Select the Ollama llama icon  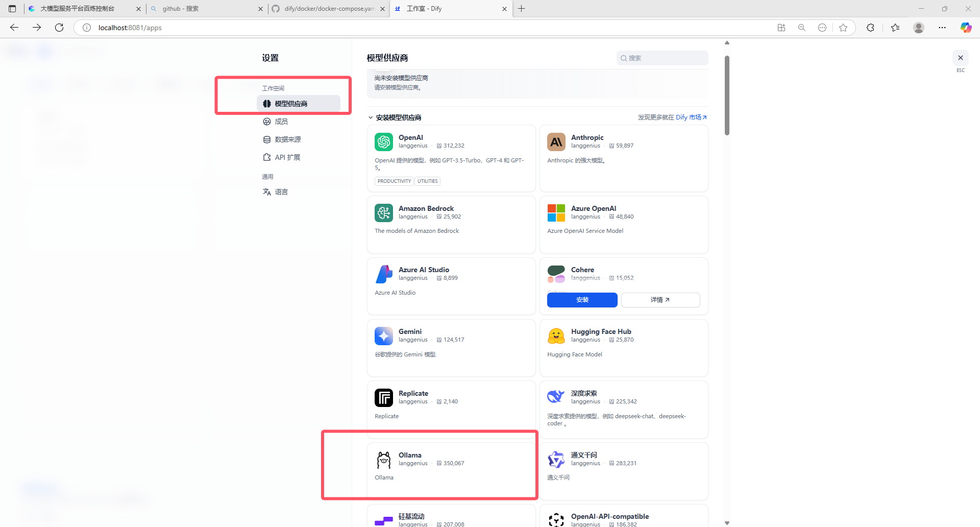(383, 460)
